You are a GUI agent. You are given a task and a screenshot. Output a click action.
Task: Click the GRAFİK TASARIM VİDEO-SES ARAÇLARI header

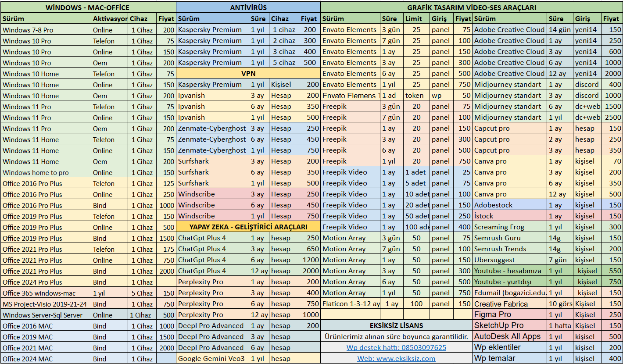(472, 7)
